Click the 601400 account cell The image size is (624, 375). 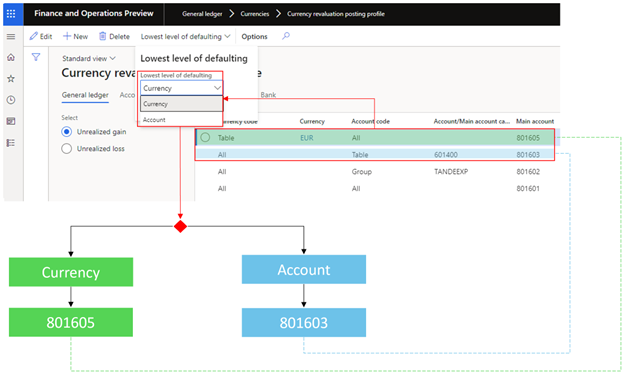446,154
